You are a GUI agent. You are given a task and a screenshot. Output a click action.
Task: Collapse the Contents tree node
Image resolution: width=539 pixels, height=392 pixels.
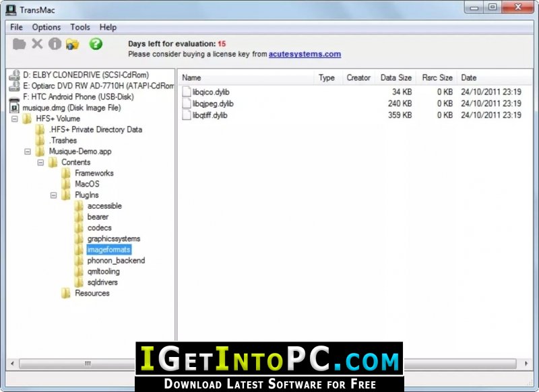point(40,162)
